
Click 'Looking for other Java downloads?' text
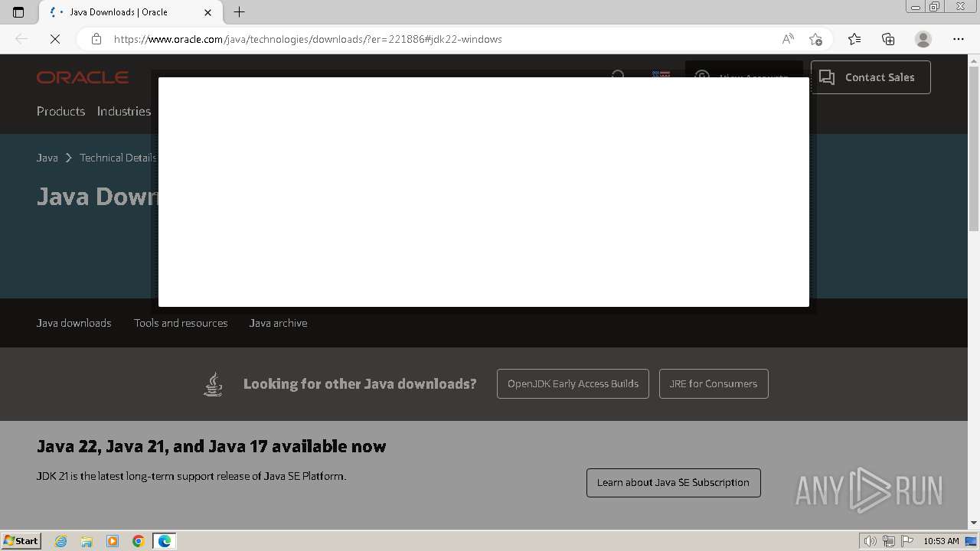click(360, 384)
